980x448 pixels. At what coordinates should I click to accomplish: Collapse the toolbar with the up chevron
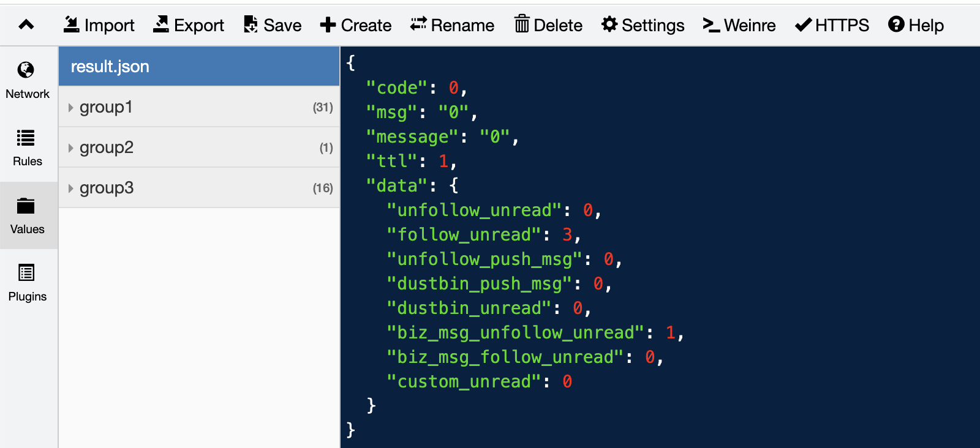point(26,25)
